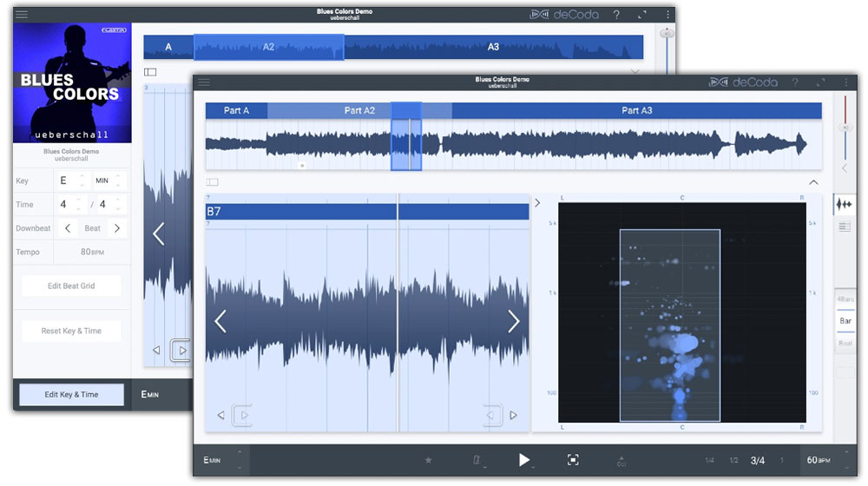Select 3/4 playback speed
This screenshot has height=486, width=868.
click(x=758, y=461)
